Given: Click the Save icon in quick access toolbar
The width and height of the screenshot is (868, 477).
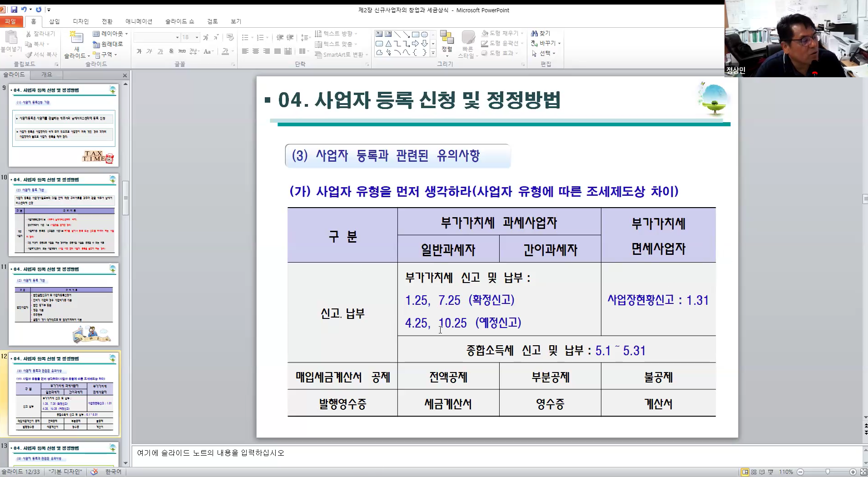Looking at the screenshot, I should pos(14,10).
